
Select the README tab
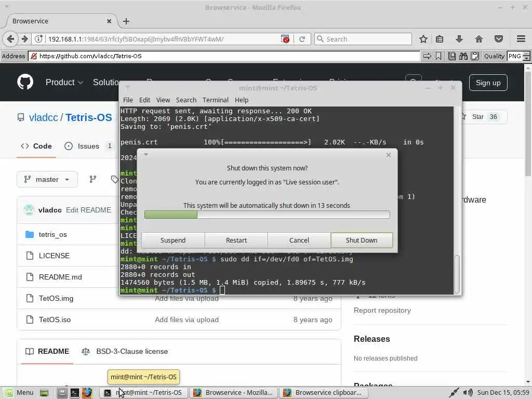tap(47, 351)
